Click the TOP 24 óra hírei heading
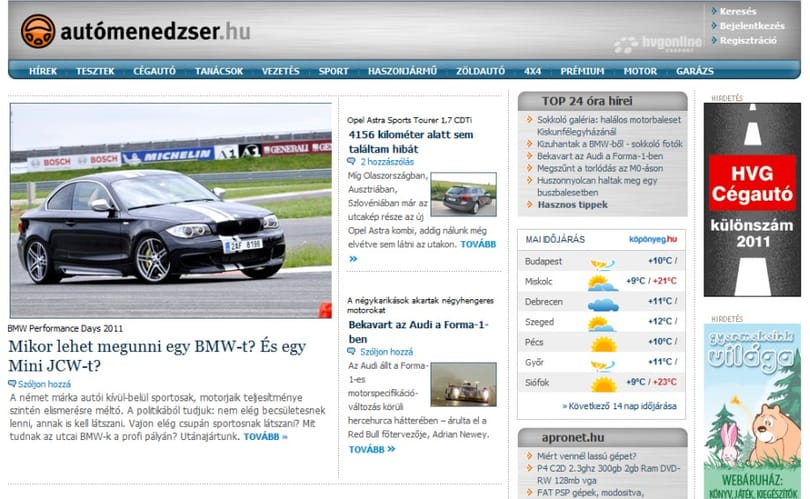 pyautogui.click(x=587, y=101)
